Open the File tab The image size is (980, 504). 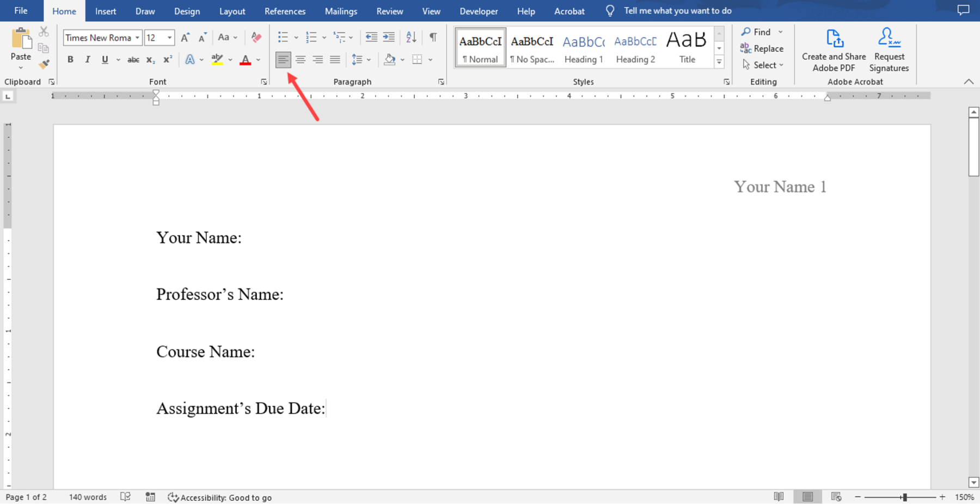point(21,11)
